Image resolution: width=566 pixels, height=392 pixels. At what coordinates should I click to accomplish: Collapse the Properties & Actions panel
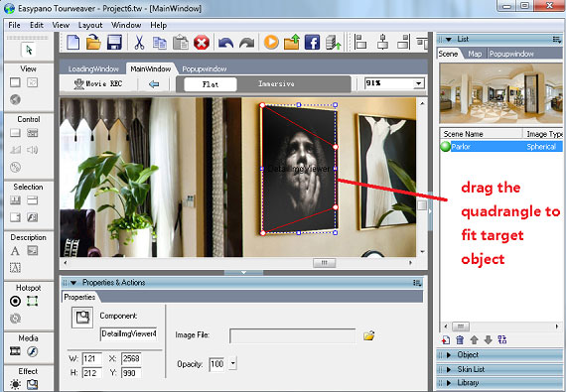coord(73,283)
